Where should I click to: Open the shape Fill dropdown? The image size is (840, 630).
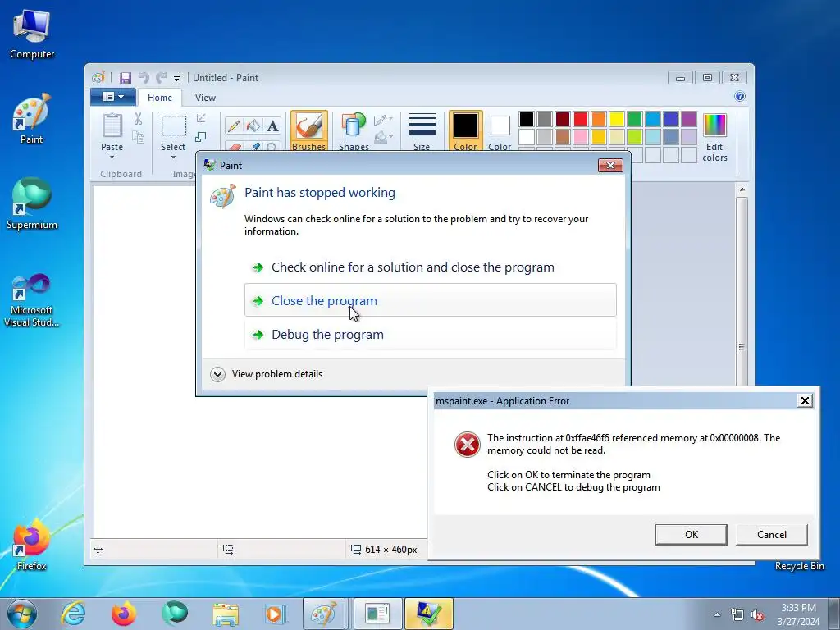384,138
